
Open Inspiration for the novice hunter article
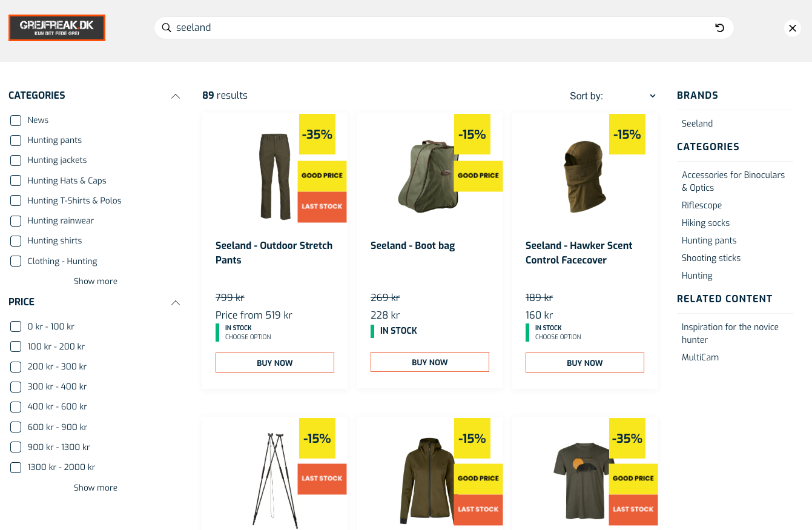730,333
